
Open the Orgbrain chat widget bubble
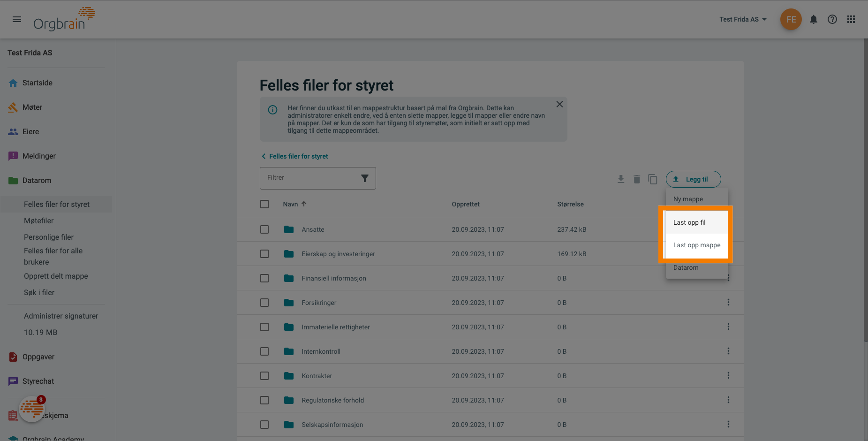32,409
